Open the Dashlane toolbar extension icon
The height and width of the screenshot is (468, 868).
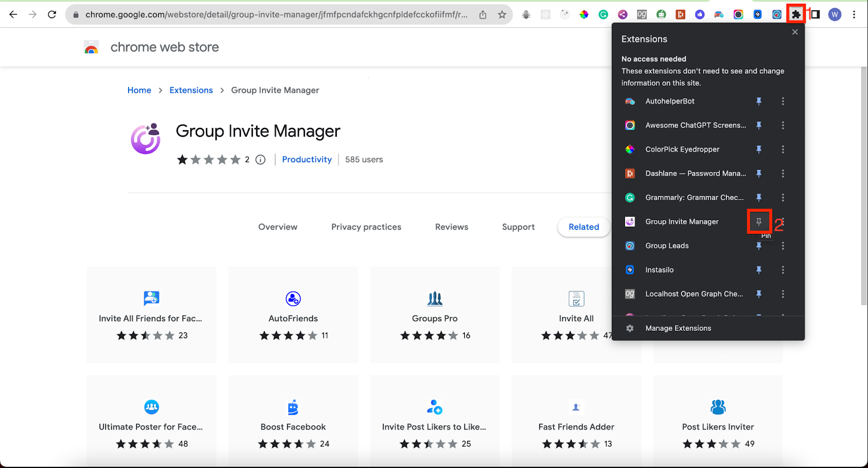tap(680, 15)
